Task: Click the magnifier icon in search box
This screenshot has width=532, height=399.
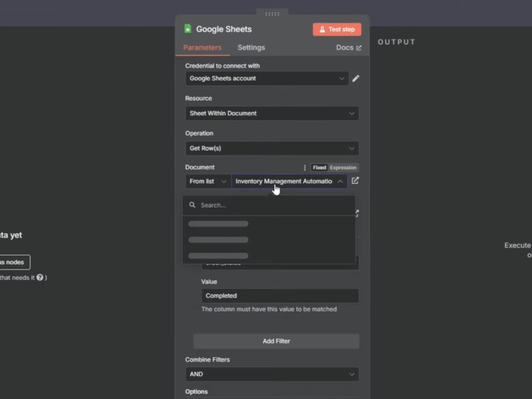Action: (x=193, y=205)
